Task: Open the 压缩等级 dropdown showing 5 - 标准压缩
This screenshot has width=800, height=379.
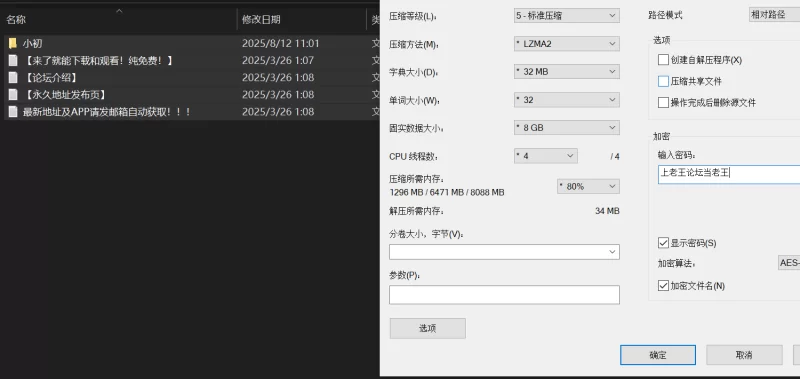Action: [567, 16]
